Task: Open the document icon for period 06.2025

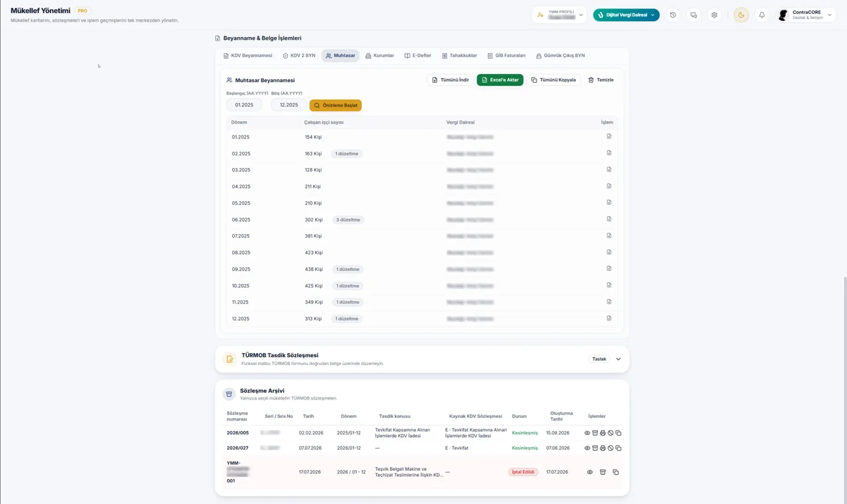Action: point(609,219)
